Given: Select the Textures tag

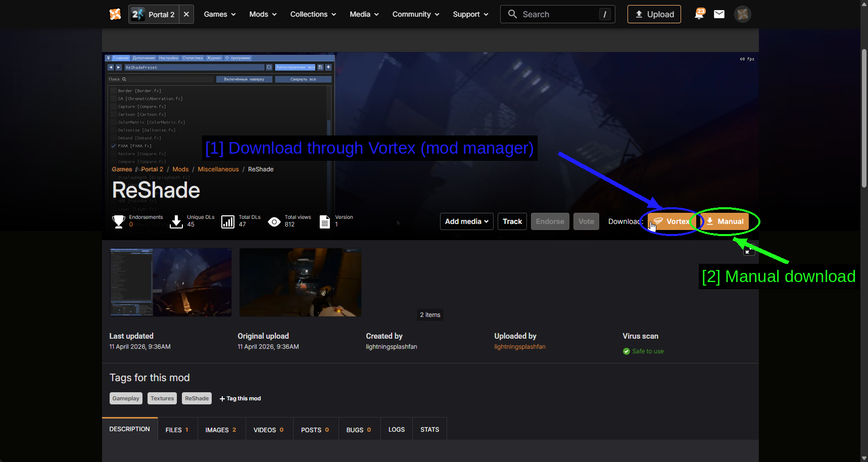Looking at the screenshot, I should [162, 398].
